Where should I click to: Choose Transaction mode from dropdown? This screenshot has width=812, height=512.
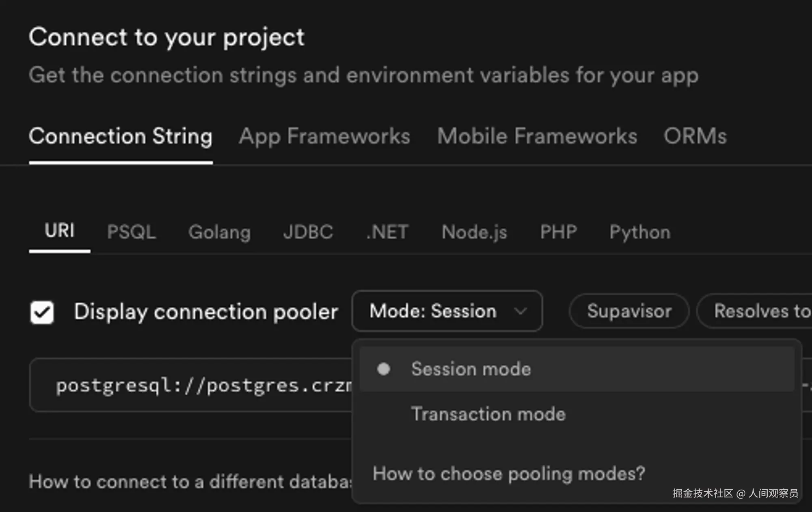pyautogui.click(x=488, y=414)
